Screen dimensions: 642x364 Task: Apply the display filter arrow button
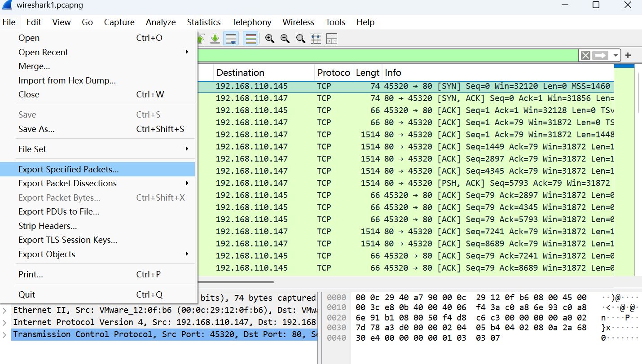[x=600, y=55]
